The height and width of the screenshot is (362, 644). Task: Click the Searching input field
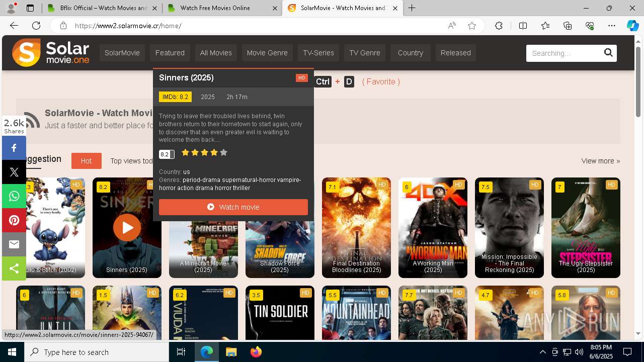pos(563,53)
